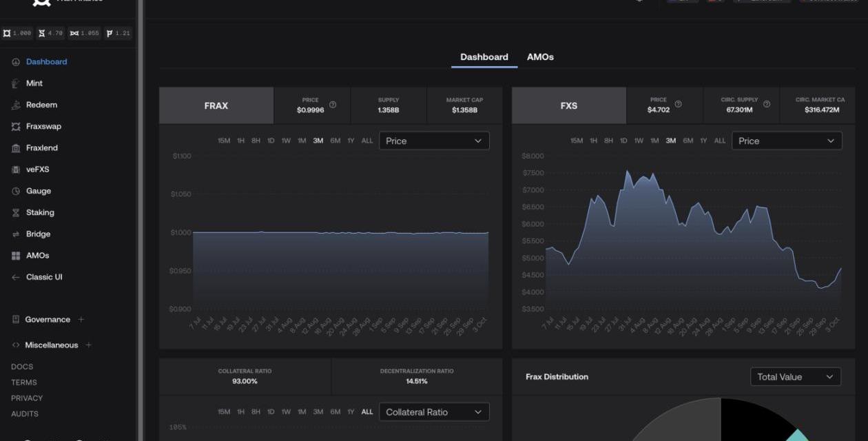Screen dimensions: 868x441
Task: Click the FXS token header panel
Action: click(568, 105)
